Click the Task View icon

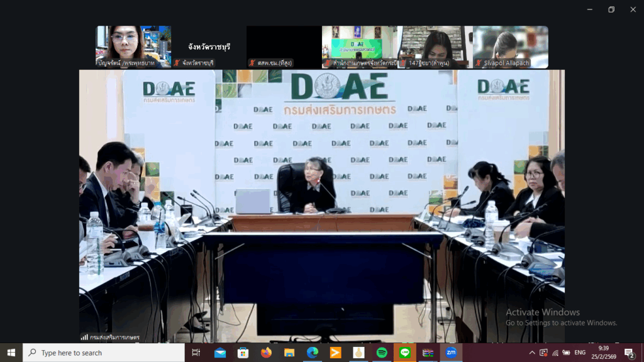pos(196,353)
